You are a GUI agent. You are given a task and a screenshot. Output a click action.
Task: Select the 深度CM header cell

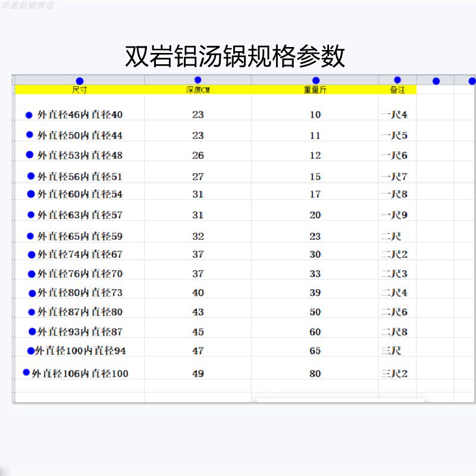click(x=198, y=90)
